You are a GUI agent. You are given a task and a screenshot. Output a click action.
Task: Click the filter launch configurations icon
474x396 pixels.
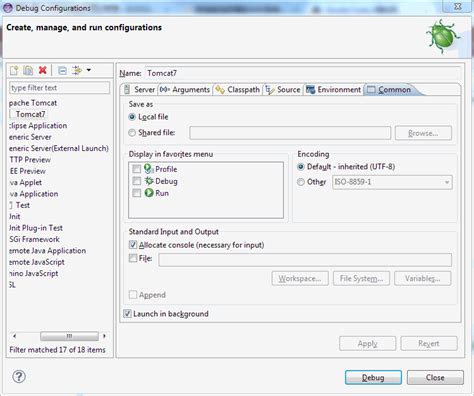77,70
